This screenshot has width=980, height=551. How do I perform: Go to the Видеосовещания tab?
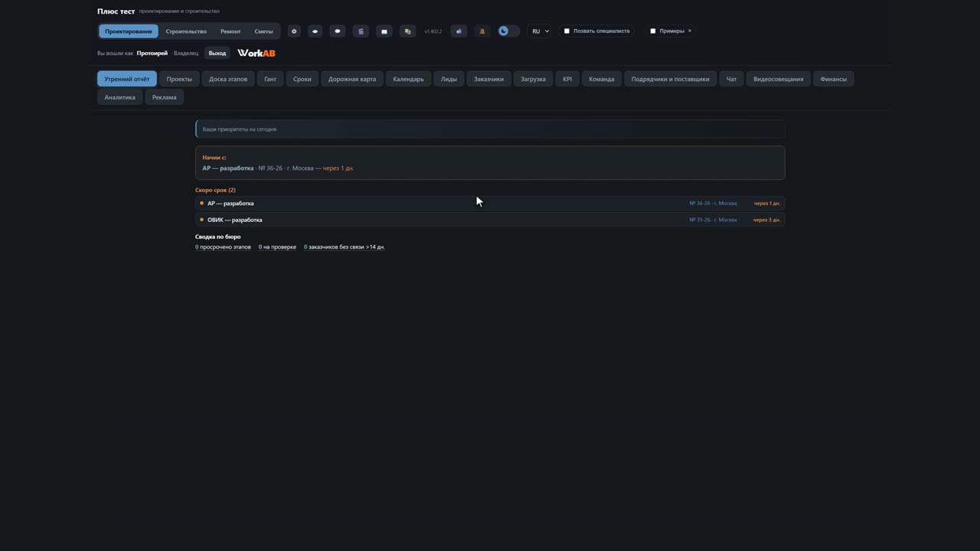pyautogui.click(x=779, y=79)
